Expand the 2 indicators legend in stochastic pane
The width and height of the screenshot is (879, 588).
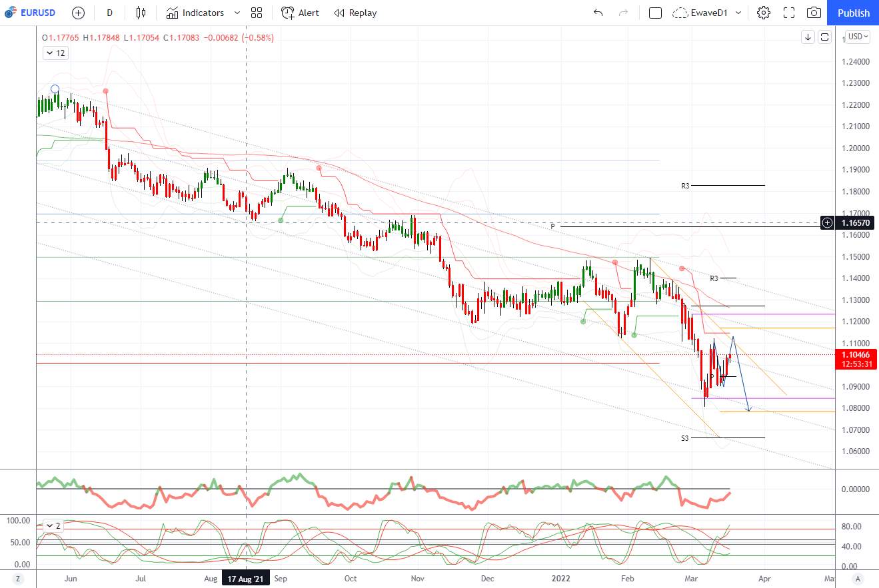click(53, 525)
